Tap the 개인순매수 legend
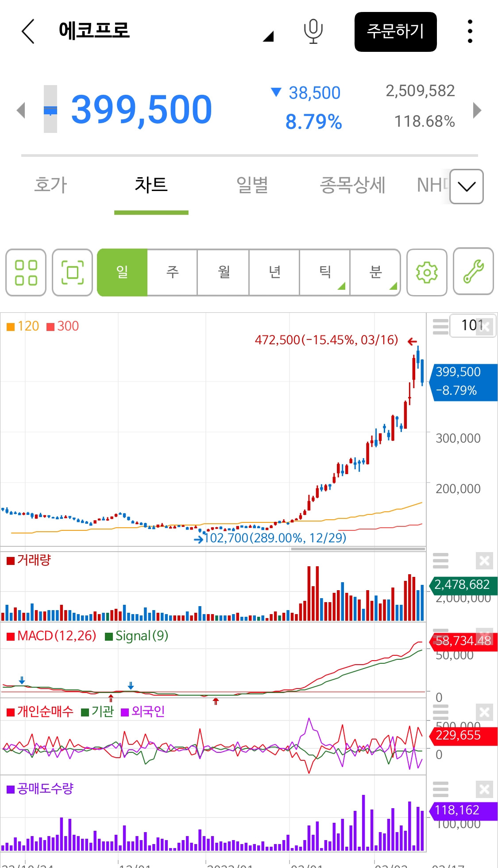Viewport: 498px width, 868px height. [x=40, y=712]
